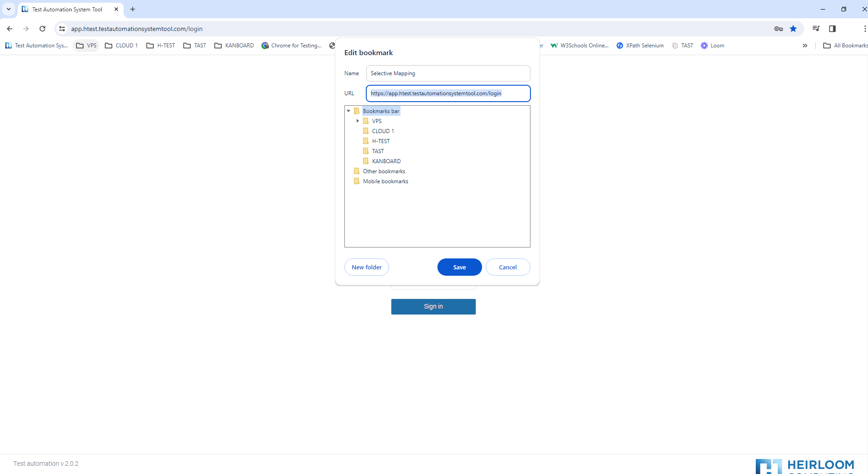Select the KANBOARD folder in the tree
Image resolution: width=868 pixels, height=474 pixels.
pos(387,161)
